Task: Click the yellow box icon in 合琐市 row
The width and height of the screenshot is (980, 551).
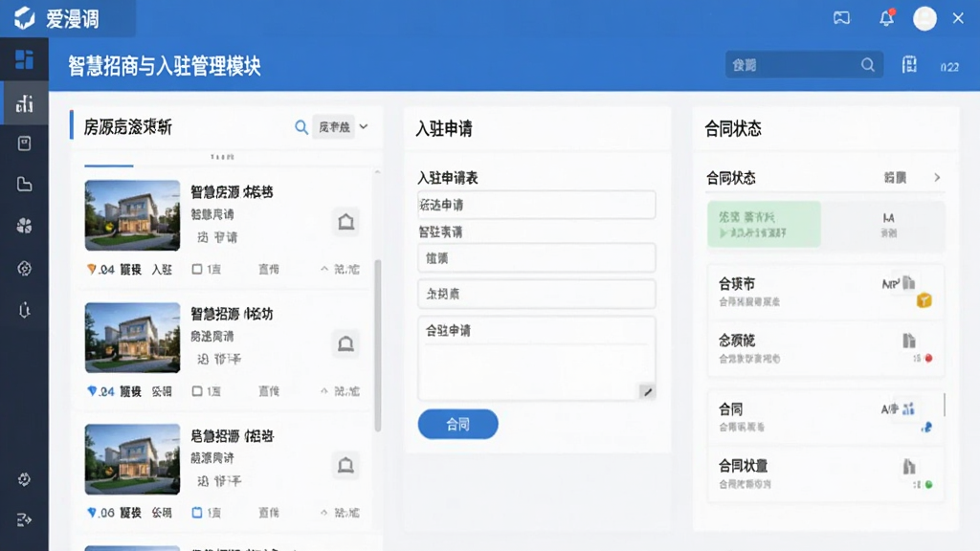Action: pos(924,301)
